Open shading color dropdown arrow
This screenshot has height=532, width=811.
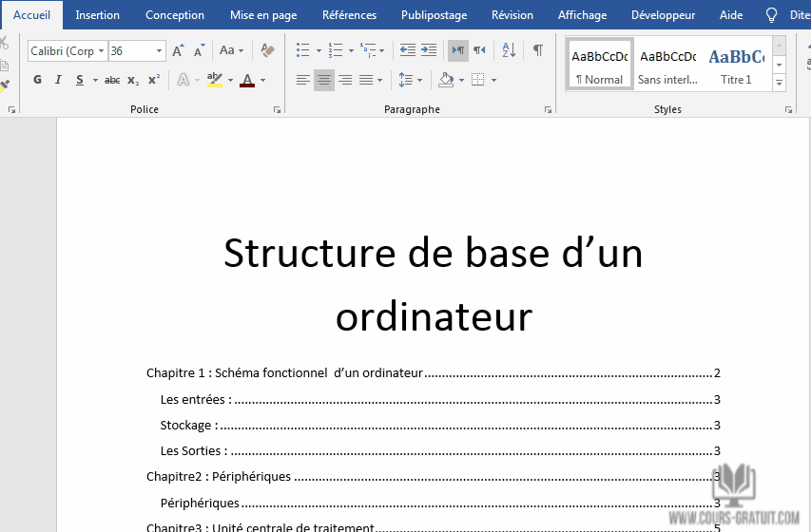pyautogui.click(x=461, y=80)
